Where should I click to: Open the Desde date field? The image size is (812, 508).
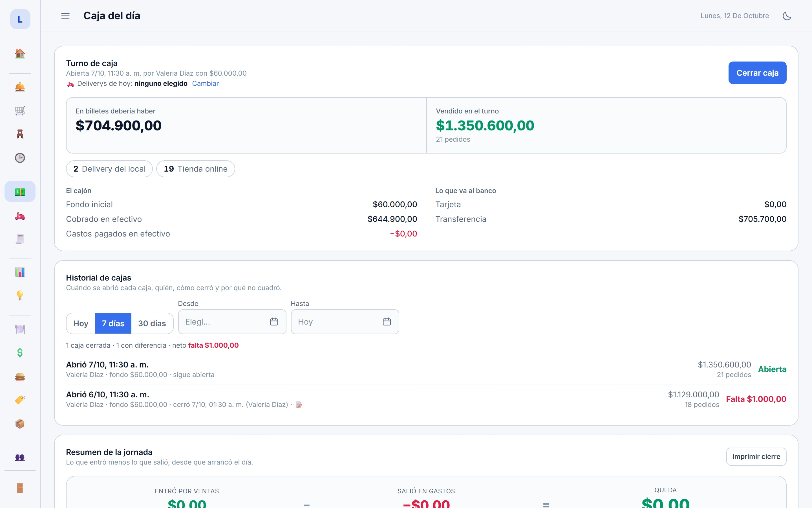tap(232, 321)
